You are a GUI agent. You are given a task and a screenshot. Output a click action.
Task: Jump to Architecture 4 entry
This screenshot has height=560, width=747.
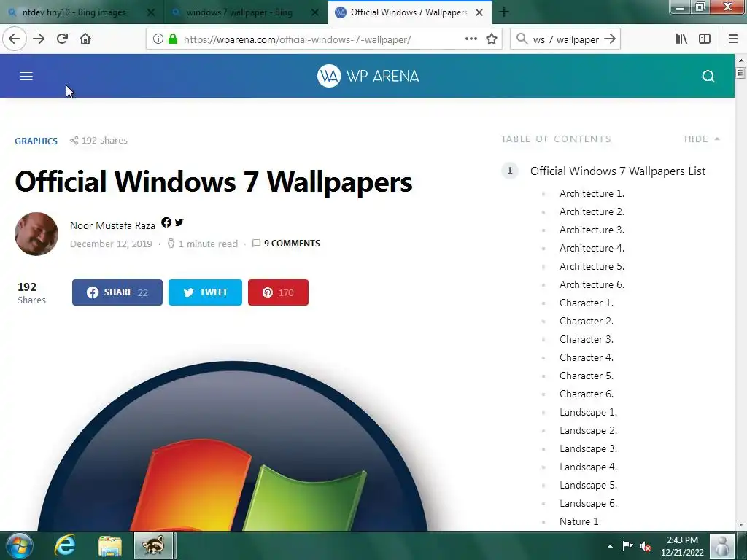pos(592,248)
